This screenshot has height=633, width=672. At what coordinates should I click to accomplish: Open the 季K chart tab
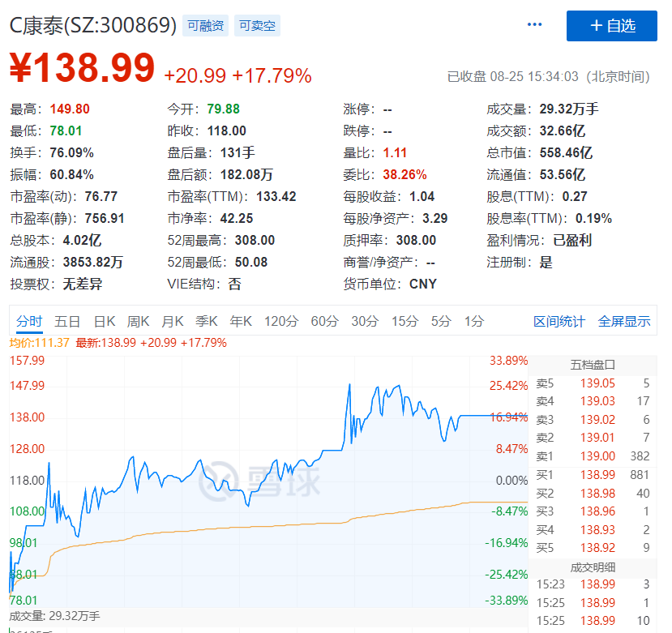tap(207, 321)
